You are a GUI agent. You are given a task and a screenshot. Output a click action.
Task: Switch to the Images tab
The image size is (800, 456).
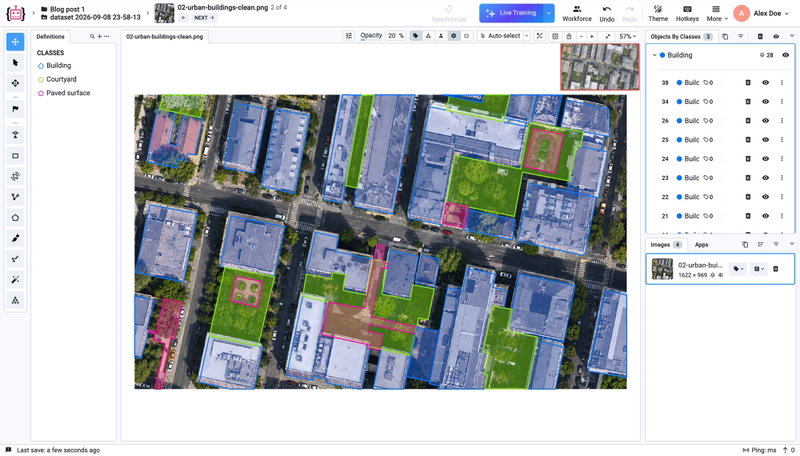click(x=666, y=245)
